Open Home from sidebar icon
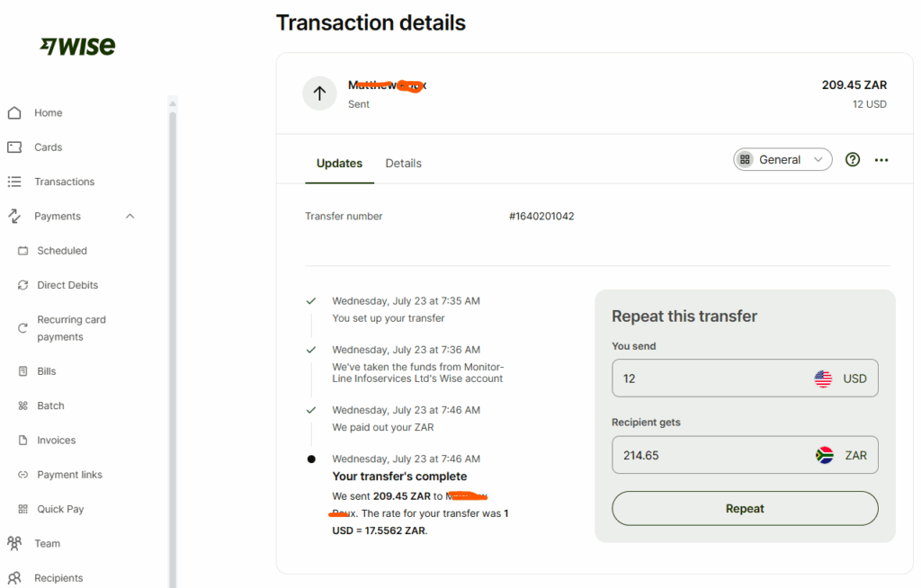The image size is (921, 588). point(14,112)
